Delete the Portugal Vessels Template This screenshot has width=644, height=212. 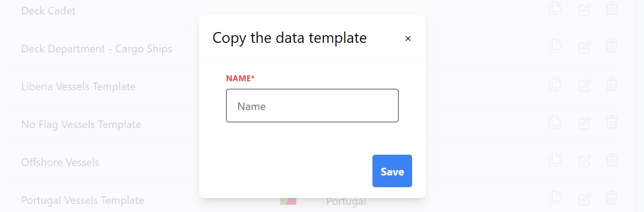point(611,198)
